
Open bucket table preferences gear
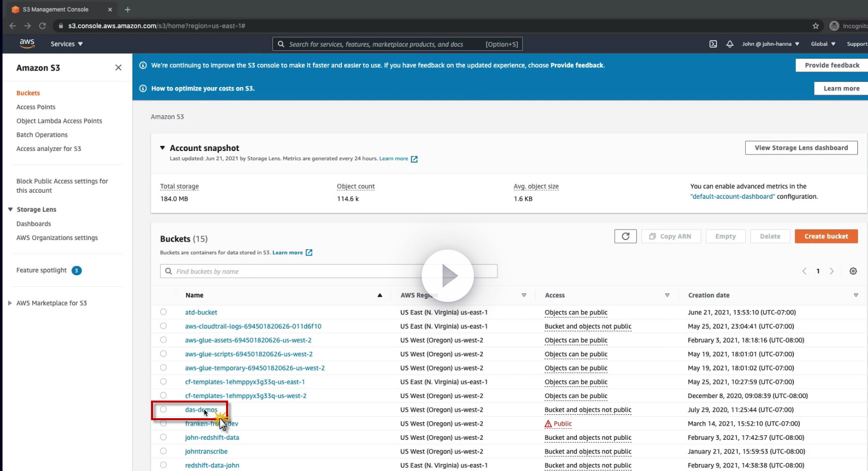[x=853, y=271]
